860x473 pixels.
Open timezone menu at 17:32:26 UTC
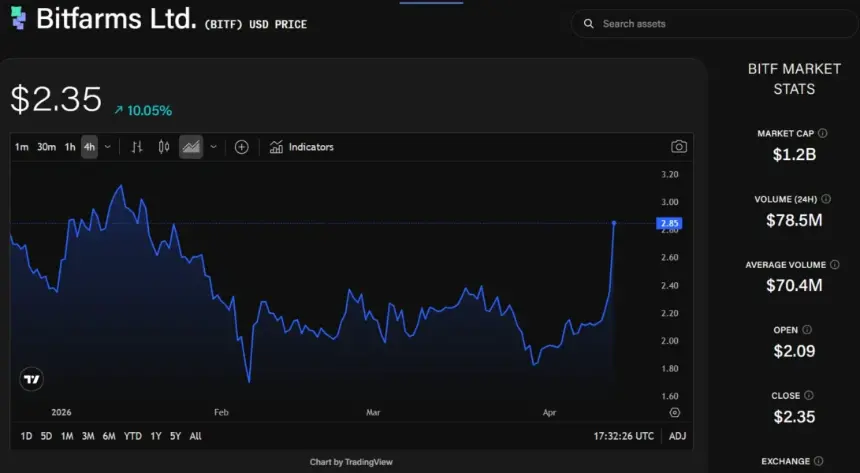coord(624,436)
